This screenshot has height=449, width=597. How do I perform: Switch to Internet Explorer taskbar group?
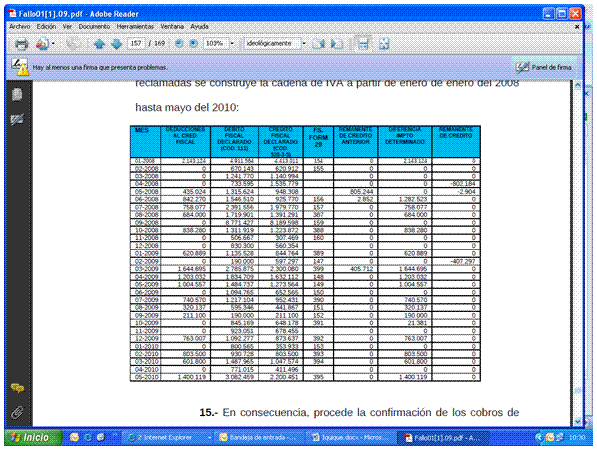point(168,438)
